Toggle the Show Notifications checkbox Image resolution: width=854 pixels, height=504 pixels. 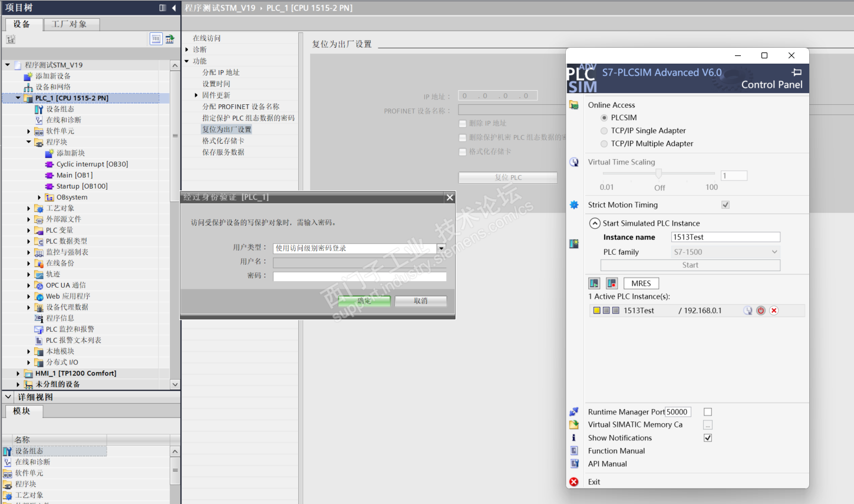[708, 438]
